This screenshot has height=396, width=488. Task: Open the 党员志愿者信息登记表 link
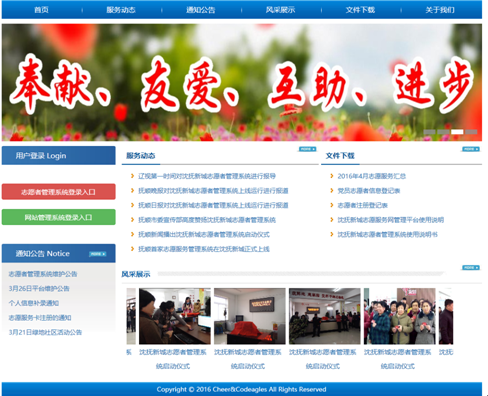pos(369,191)
